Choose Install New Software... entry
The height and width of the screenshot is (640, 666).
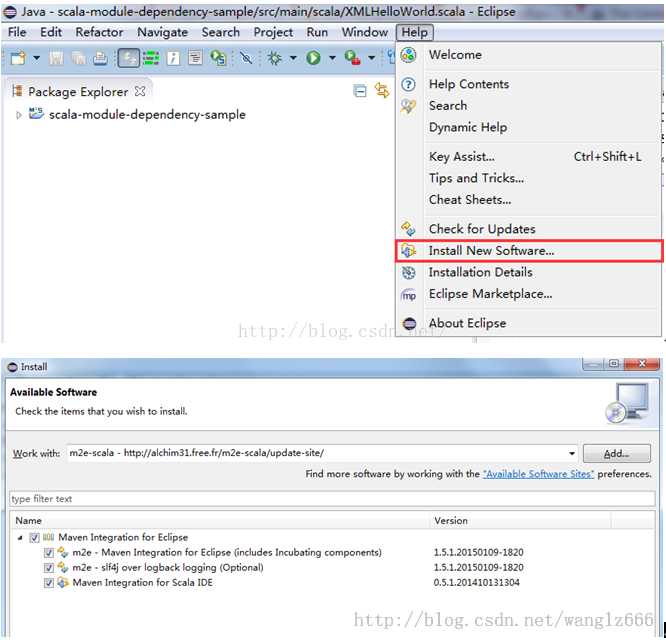[x=529, y=251]
